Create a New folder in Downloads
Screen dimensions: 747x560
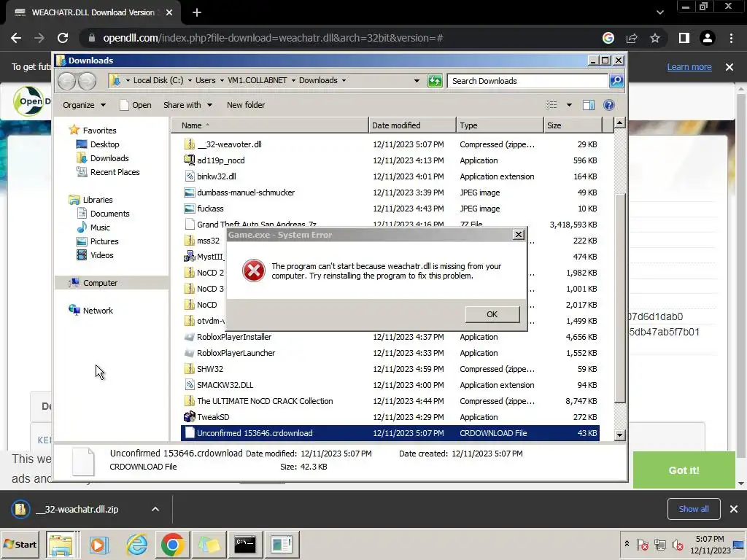click(246, 105)
